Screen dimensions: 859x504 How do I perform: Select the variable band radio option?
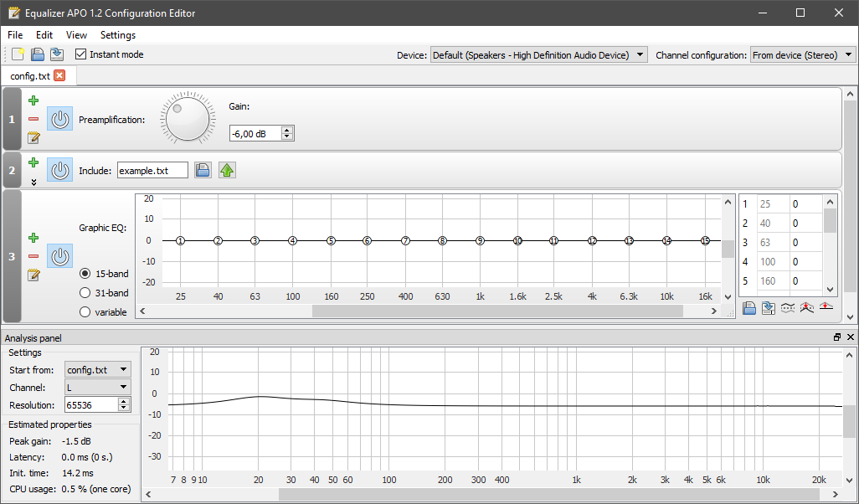pos(85,311)
